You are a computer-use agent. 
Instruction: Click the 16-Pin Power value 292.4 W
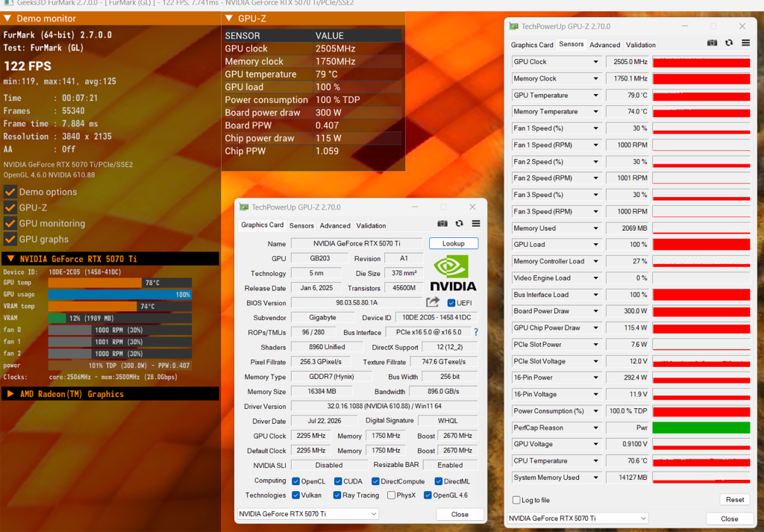tap(627, 377)
